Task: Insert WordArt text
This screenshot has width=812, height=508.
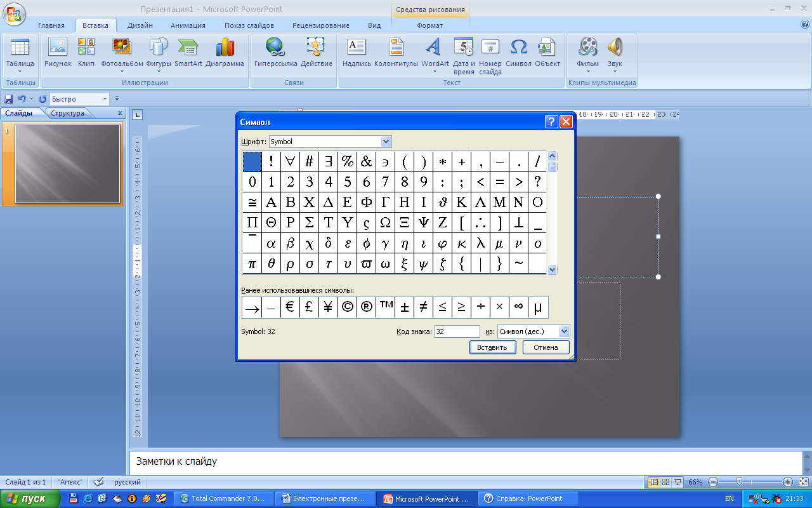Action: tap(435, 55)
